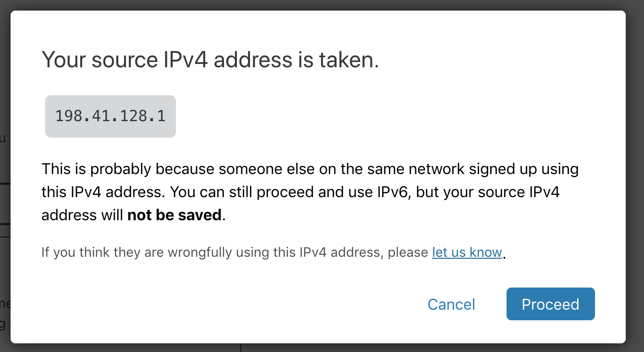Click 'Your source IPv4 address is taken' heading

click(x=210, y=60)
